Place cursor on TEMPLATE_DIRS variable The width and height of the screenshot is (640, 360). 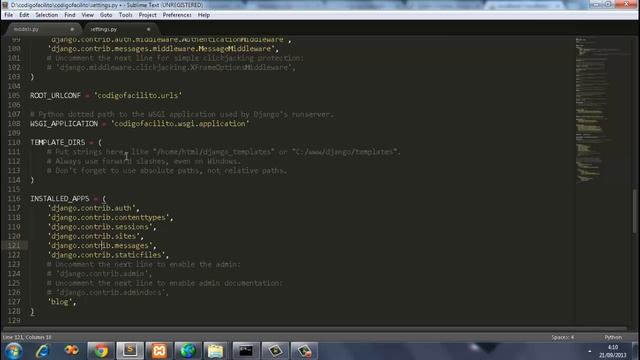58,142
